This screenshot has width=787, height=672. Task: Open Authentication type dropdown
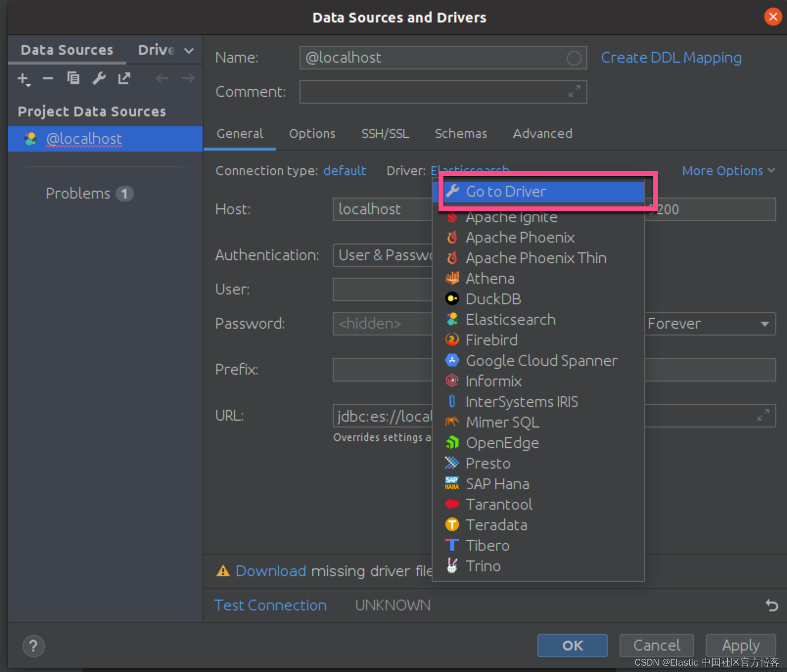click(383, 255)
